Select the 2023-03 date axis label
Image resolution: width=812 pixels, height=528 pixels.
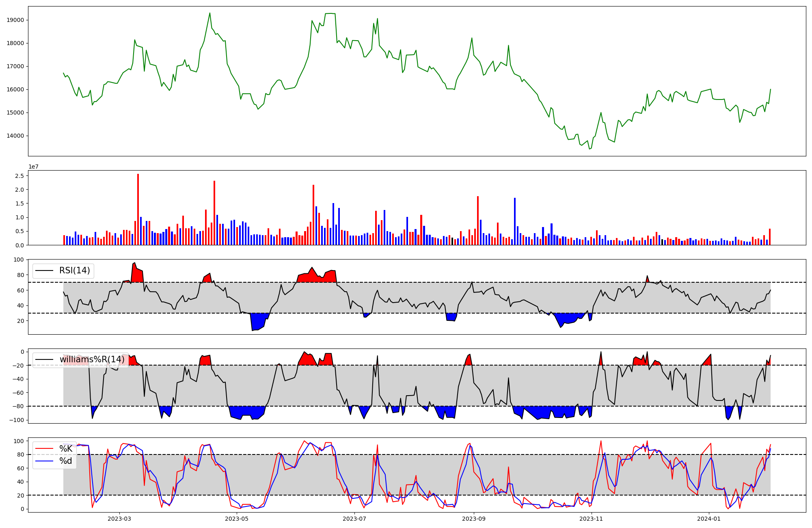(x=119, y=519)
